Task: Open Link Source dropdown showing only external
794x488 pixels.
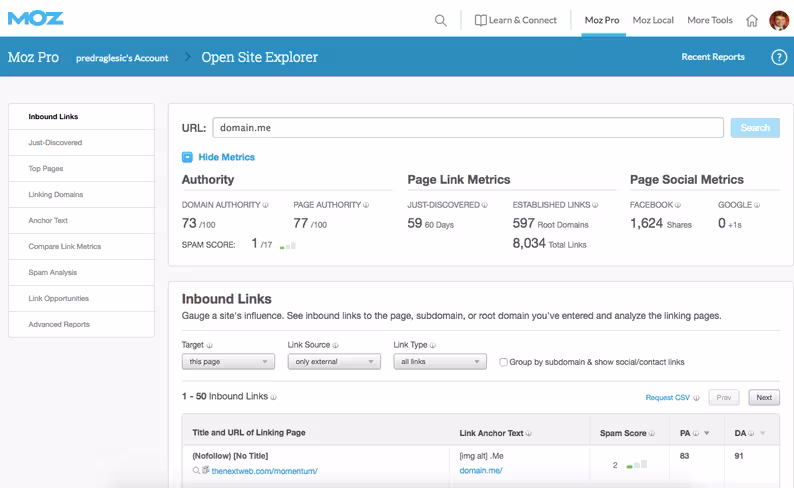Action: click(334, 361)
